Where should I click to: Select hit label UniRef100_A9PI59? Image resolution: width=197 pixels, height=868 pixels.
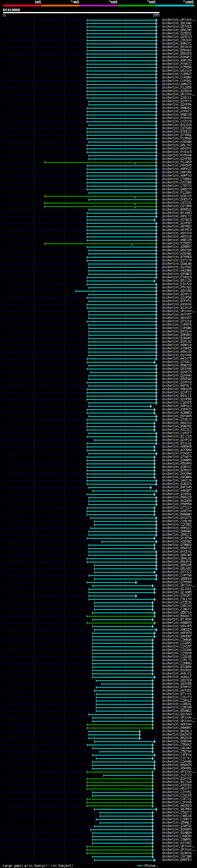(177, 60)
